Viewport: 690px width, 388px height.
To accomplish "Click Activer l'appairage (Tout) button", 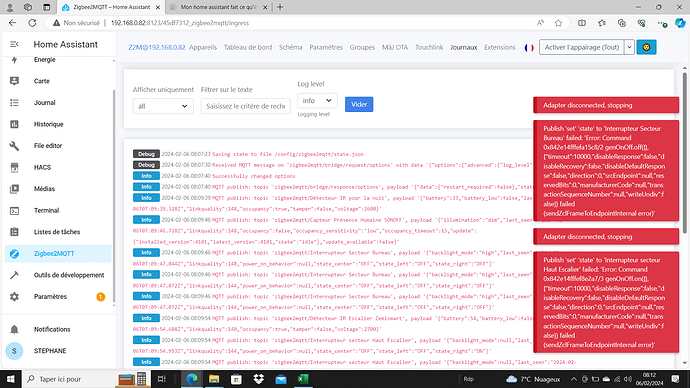I will pos(582,47).
